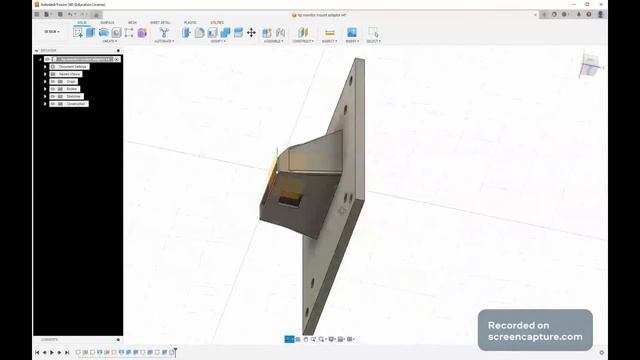
Task: Close the current document tab
Action: click(535, 15)
